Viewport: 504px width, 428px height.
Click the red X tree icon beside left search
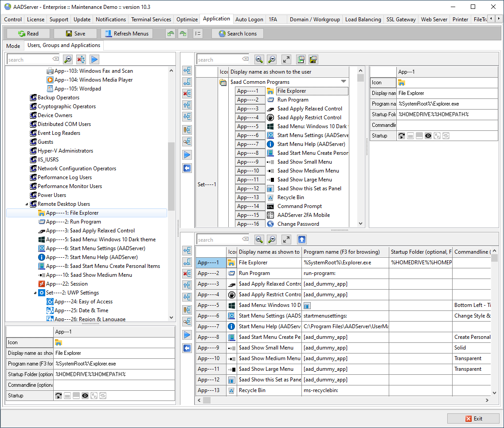(81, 59)
